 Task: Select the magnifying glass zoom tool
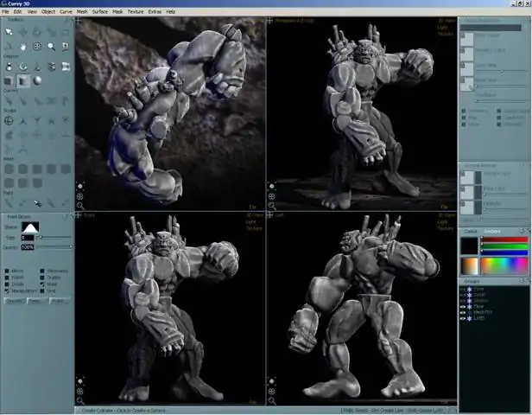coord(51,47)
